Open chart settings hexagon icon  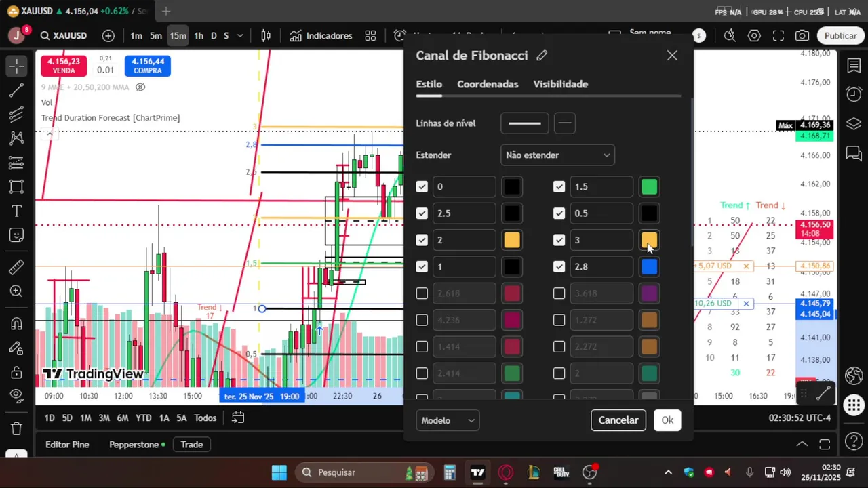(754, 36)
